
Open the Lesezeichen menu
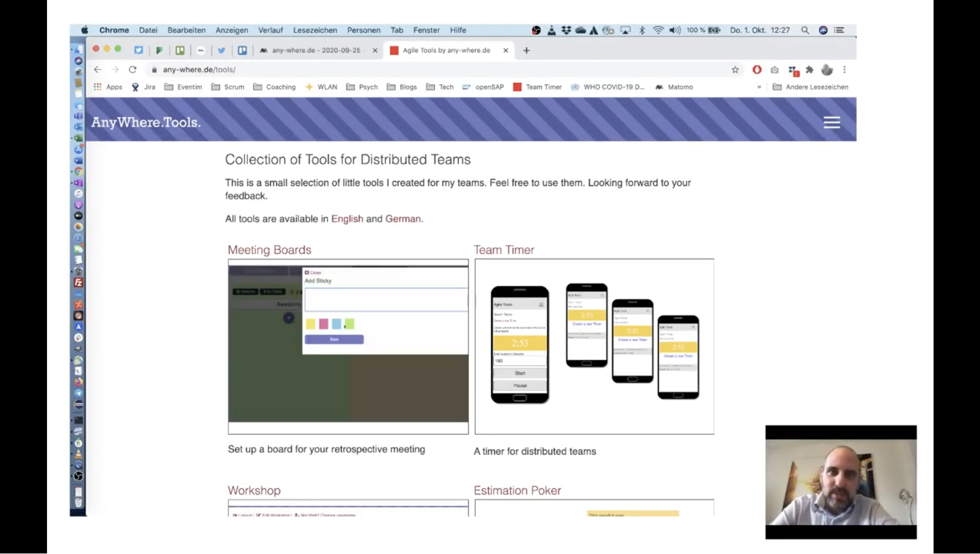point(315,30)
